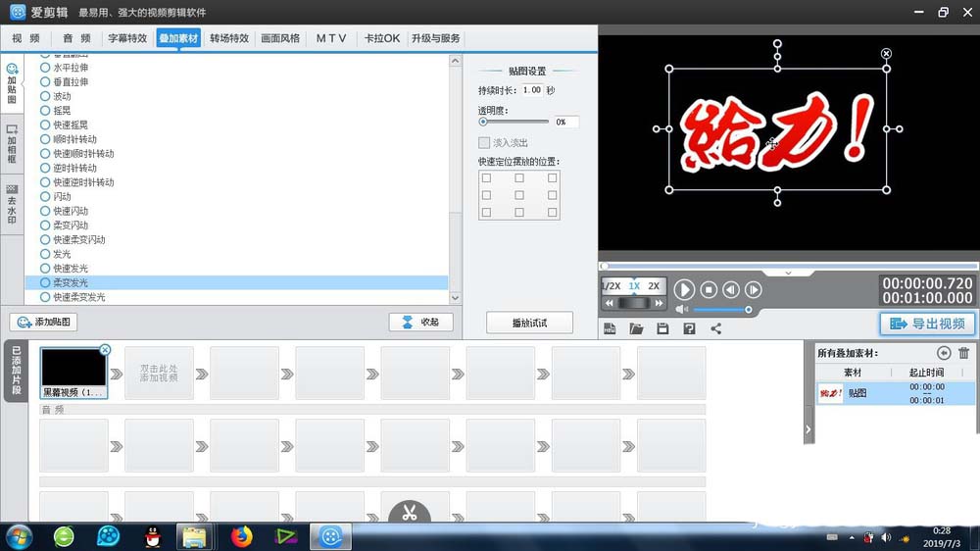Choose the bottom-right quick position box
Screen dimensions: 980x551
click(x=552, y=212)
